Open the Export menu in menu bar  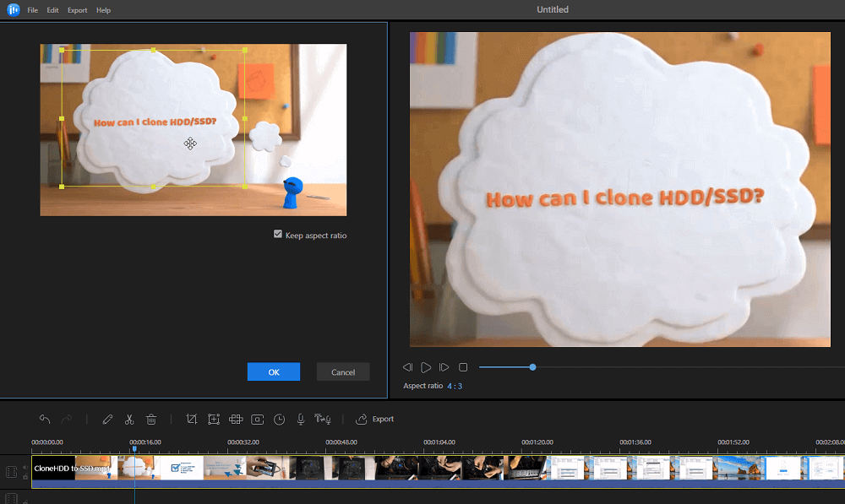77,10
